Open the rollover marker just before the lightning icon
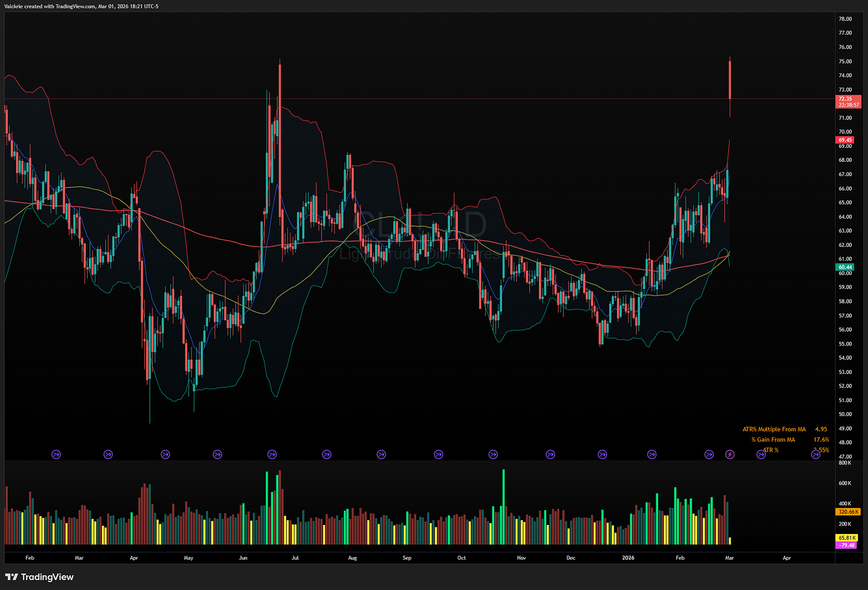The width and height of the screenshot is (868, 590). pyautogui.click(x=709, y=455)
